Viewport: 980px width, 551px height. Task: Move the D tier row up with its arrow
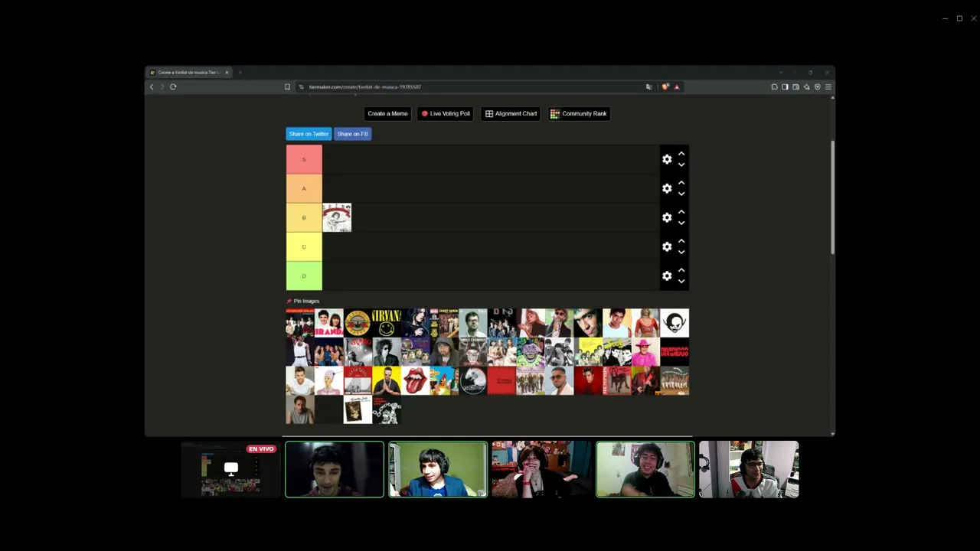[681, 270]
